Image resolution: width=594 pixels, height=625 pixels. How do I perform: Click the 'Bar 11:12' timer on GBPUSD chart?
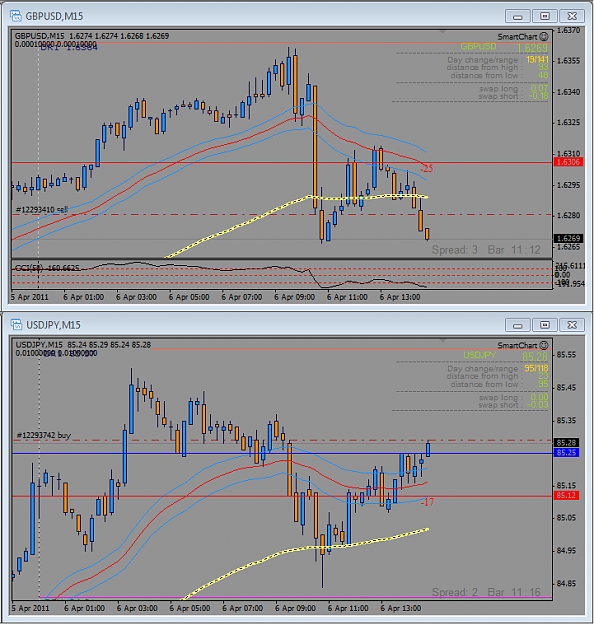[514, 250]
